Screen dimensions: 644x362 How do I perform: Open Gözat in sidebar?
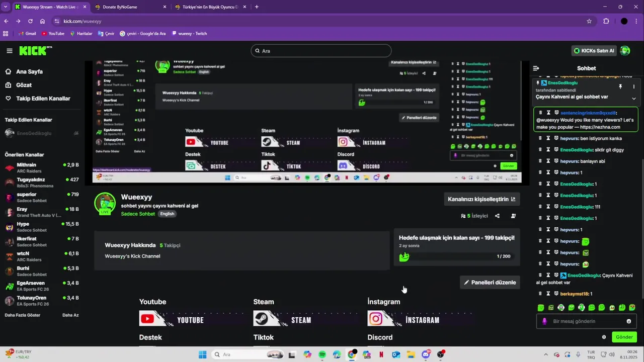click(24, 85)
